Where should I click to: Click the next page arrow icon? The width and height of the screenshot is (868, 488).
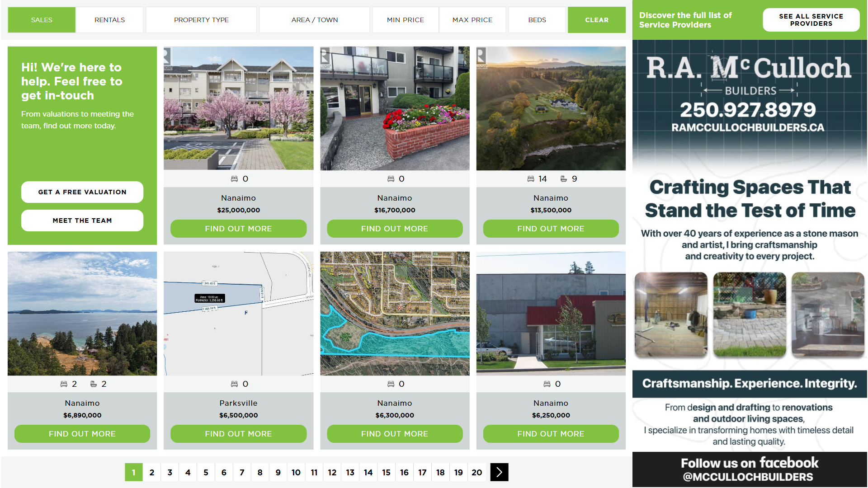tap(499, 472)
